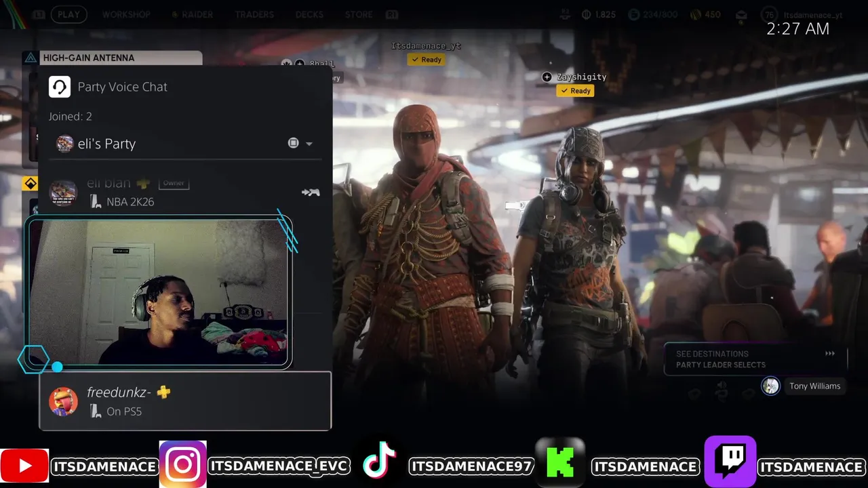The height and width of the screenshot is (488, 868).
Task: Click the square button icon beside eli's Party
Action: 293,143
